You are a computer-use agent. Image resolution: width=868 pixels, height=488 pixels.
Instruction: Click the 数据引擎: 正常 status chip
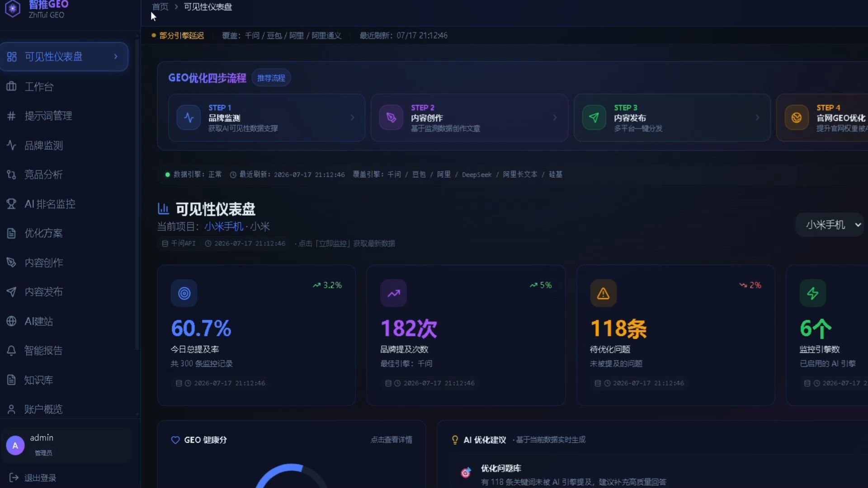(193, 174)
